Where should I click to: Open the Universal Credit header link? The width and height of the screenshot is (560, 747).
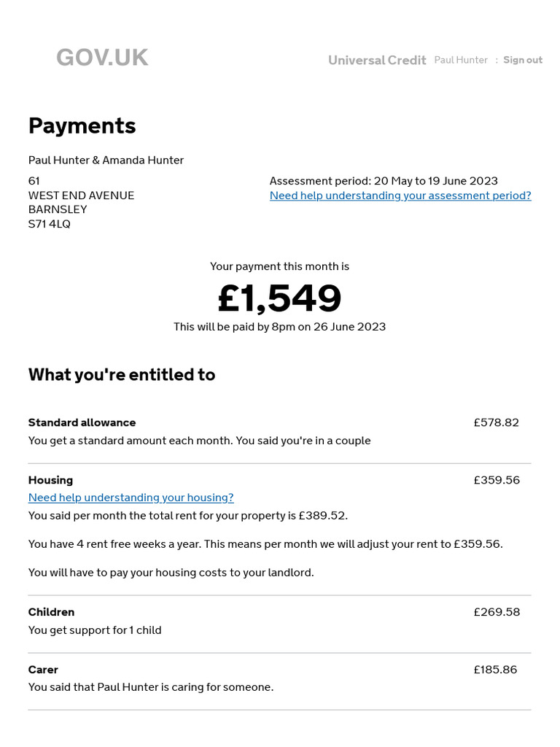[x=377, y=61]
